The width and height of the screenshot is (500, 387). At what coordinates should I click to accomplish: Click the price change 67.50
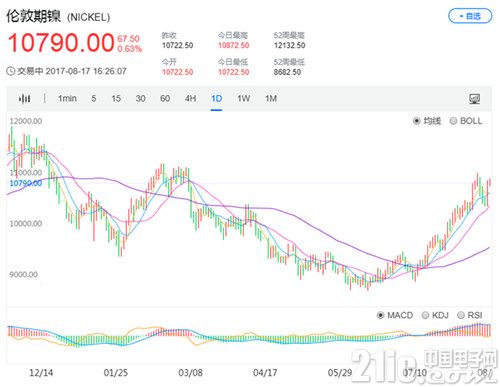click(128, 39)
